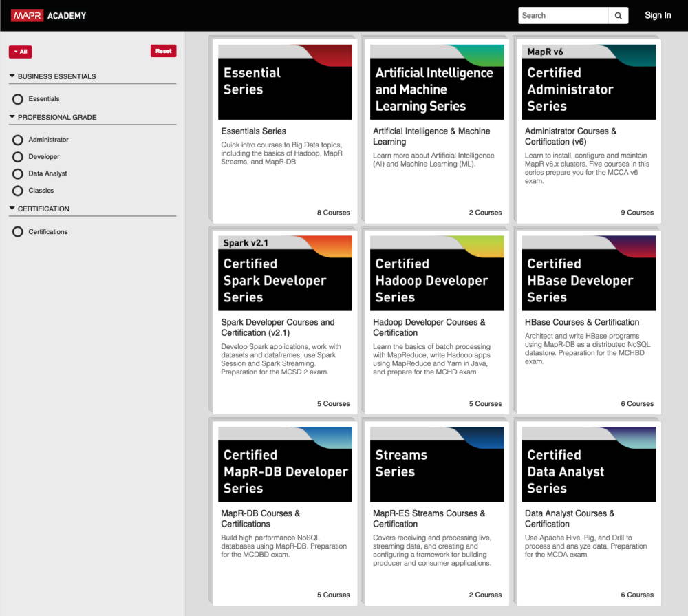The width and height of the screenshot is (688, 616).
Task: Click 5 Courses under MapR-DB card
Action: click(334, 595)
